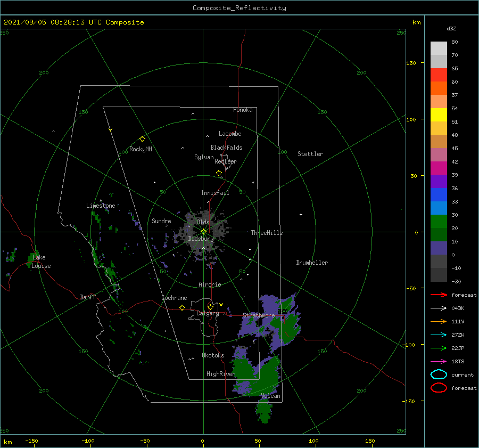Viewport: 479px width, 448px height.
Task: Click the Limestone label
Action: [x=101, y=206]
